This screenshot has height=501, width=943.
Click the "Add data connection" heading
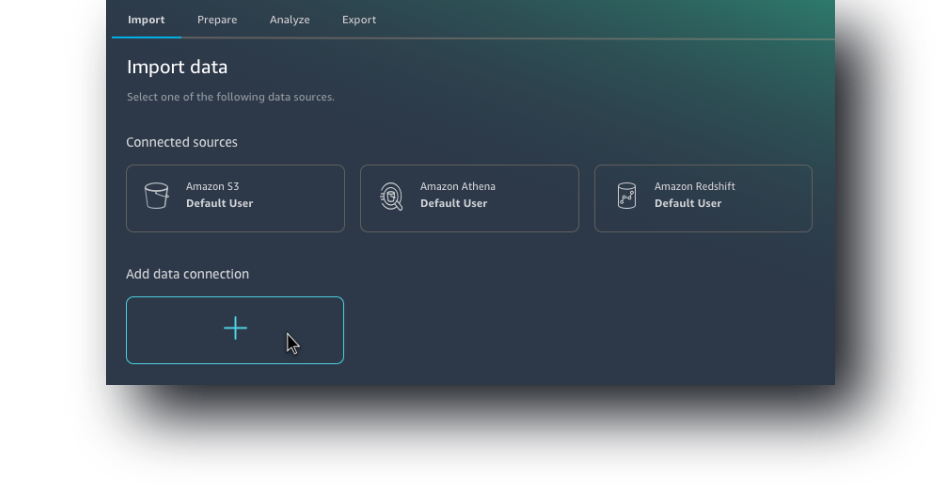(x=188, y=274)
